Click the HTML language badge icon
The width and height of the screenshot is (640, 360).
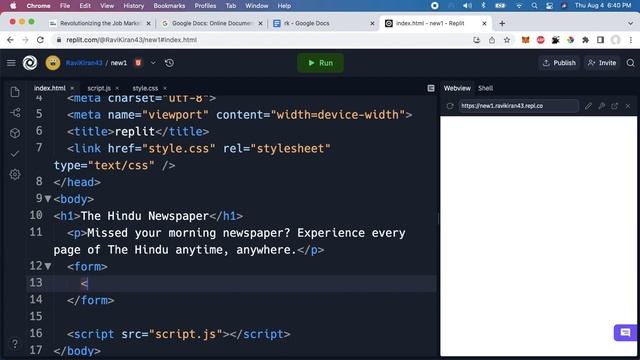pos(138,63)
